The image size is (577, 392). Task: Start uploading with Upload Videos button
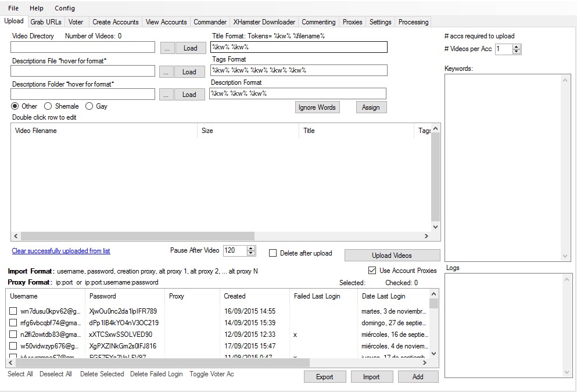(392, 256)
